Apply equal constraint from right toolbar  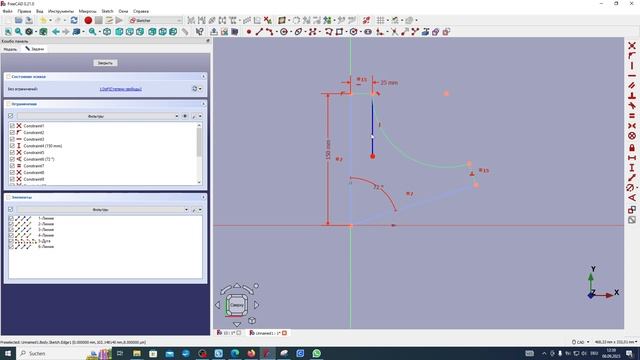point(632,116)
